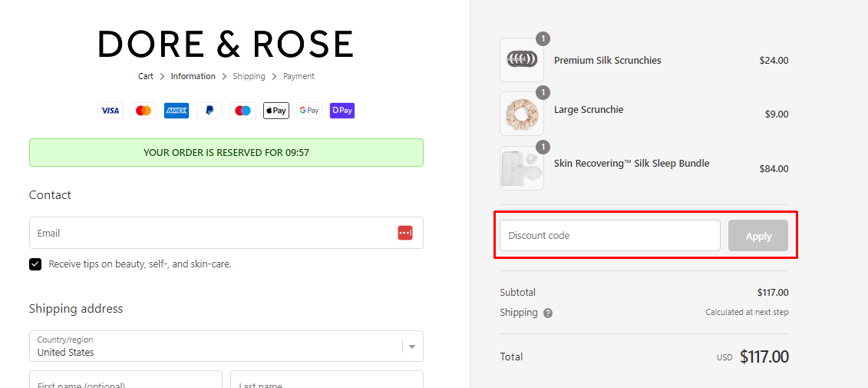868x388 pixels.
Task: Click the red password manager icon in Email
Action: [x=405, y=233]
